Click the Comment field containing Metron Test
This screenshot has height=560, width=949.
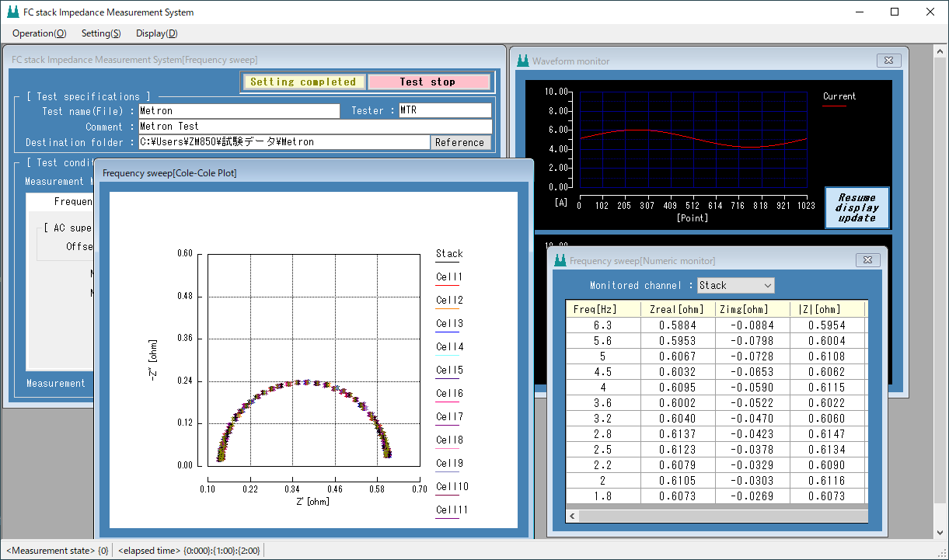pos(315,127)
